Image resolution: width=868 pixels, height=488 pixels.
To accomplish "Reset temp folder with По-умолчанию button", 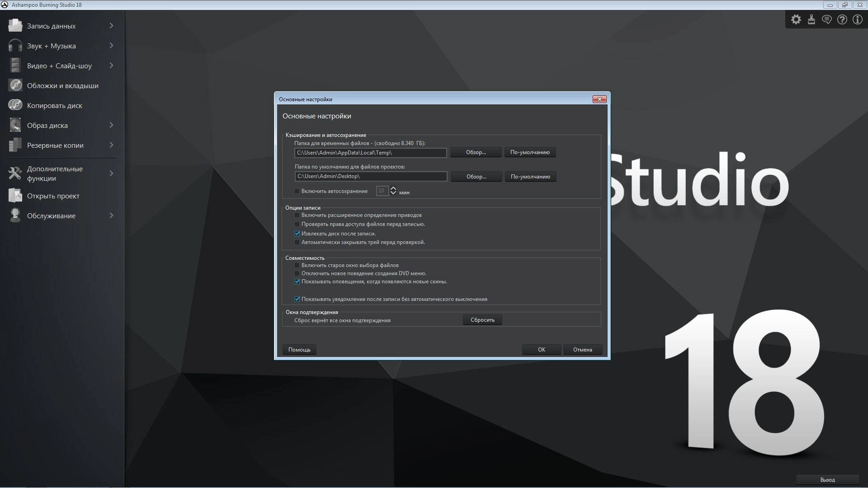I will coord(530,152).
